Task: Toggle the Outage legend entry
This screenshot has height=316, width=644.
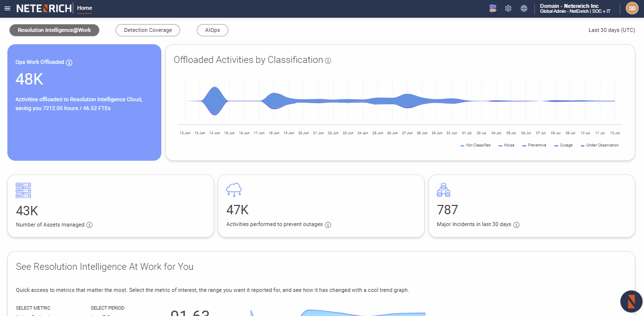Action: pyautogui.click(x=563, y=145)
